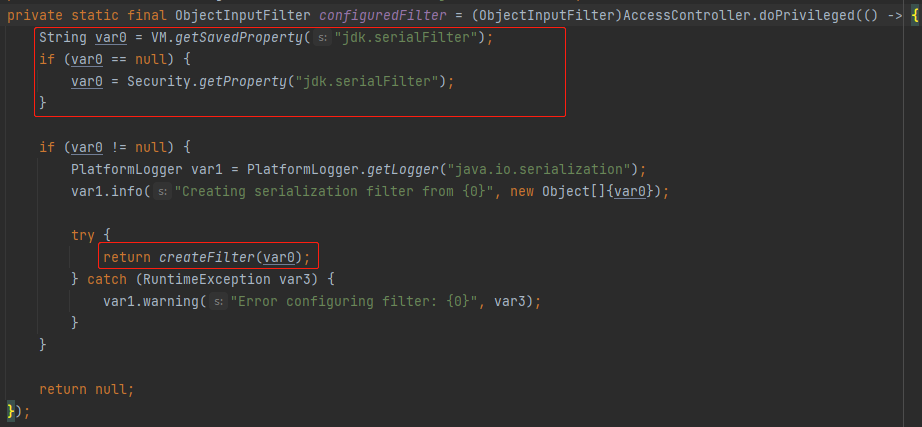Click the s: parameter hint in getSavedProperty call
Screen dimensions: 922x427
coord(322,38)
